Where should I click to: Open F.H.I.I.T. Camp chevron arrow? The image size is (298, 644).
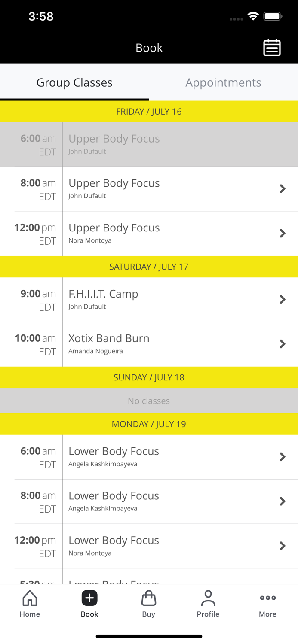click(x=283, y=300)
